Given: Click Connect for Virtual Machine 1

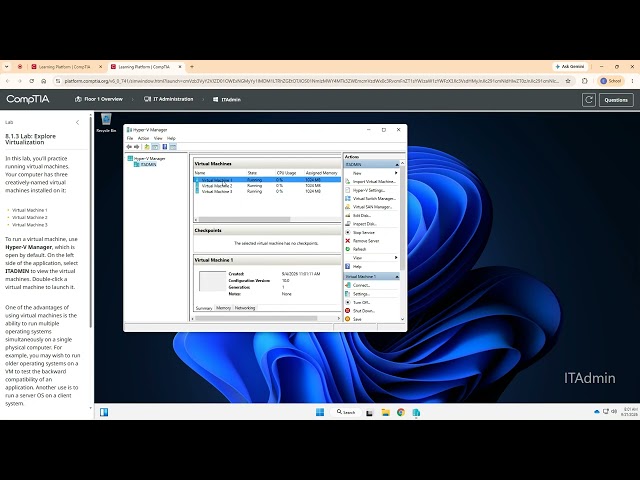Looking at the screenshot, I should pos(361,285).
